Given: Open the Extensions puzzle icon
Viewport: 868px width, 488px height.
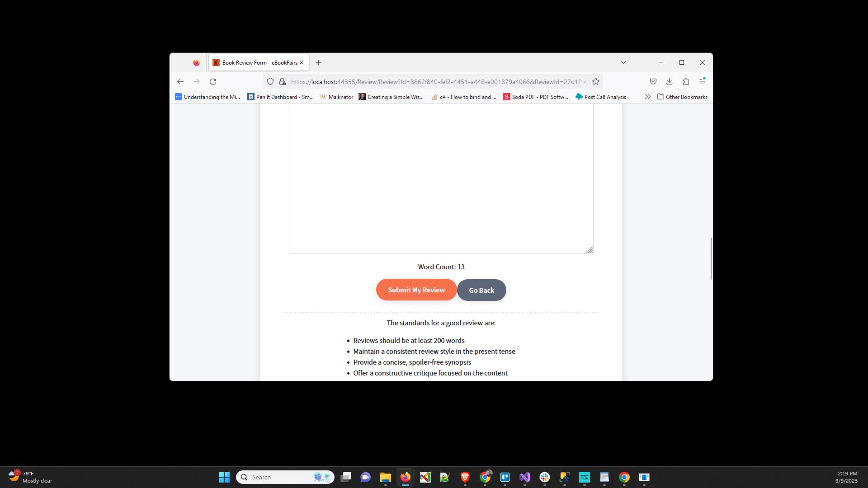Looking at the screenshot, I should pos(686,81).
